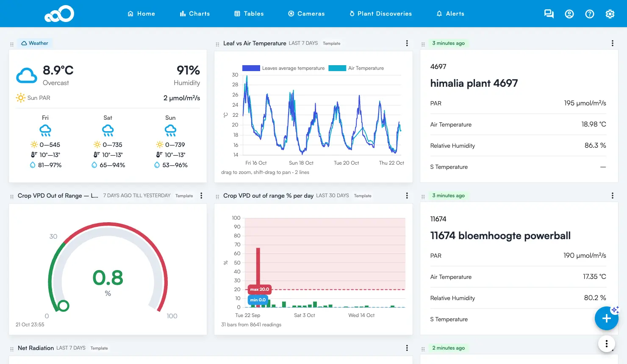Grab the Net Radiation widget drag handle
This screenshot has height=364, width=627.
pos(12,349)
